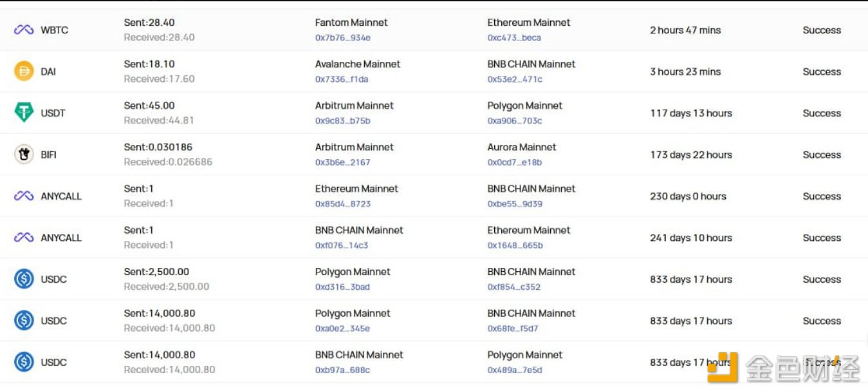Open Avalanche source hash 0x7336…f1da

tap(342, 79)
